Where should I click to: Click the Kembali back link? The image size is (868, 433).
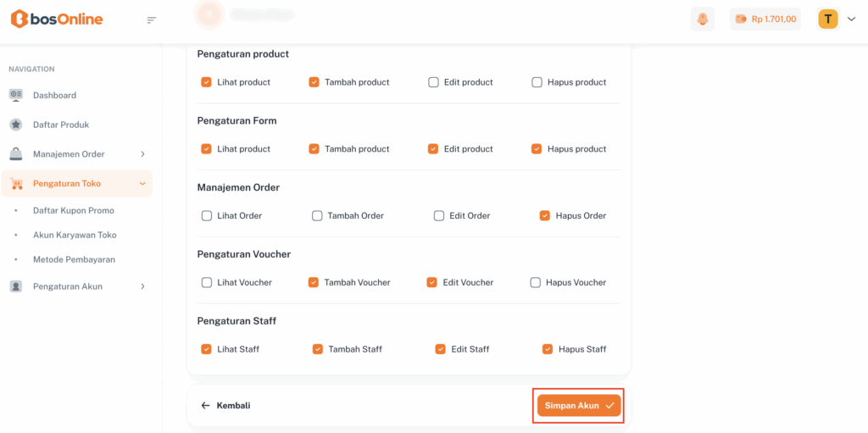(x=225, y=406)
